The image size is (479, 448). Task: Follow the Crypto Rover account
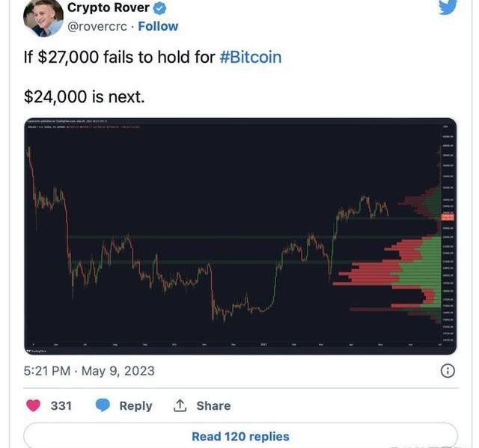pyautogui.click(x=159, y=26)
